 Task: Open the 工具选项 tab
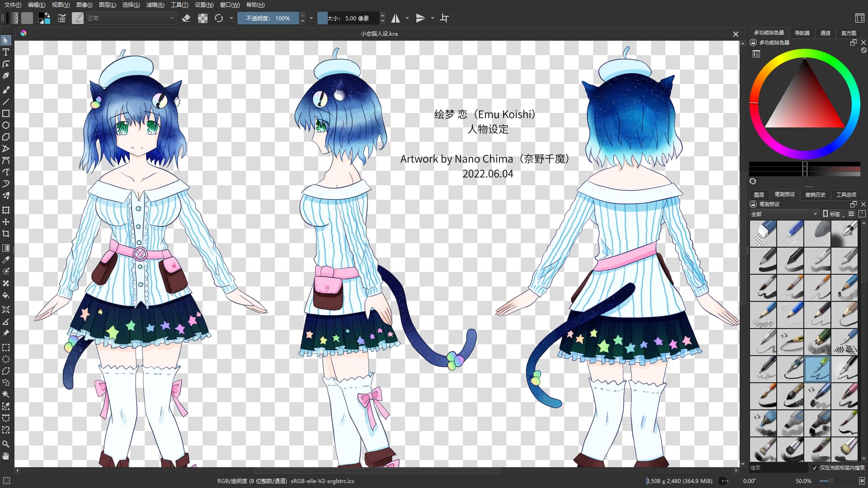[846, 195]
